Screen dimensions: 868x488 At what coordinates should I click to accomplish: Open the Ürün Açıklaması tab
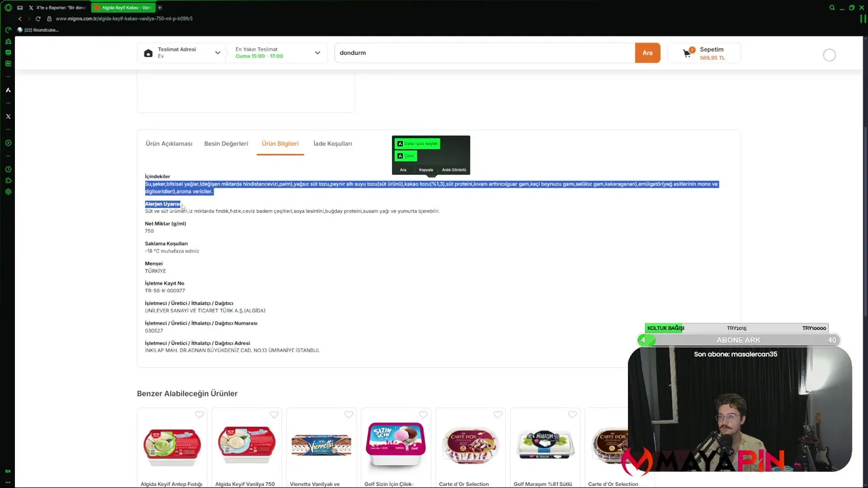[x=169, y=144]
